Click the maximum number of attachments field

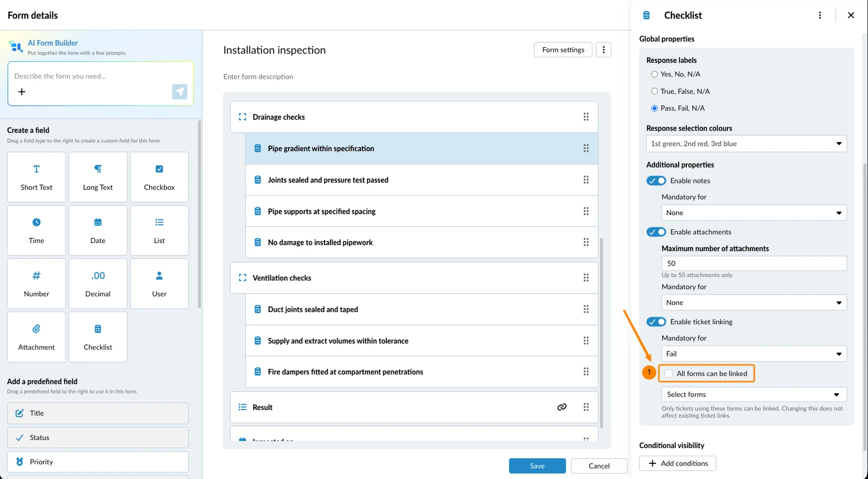tap(754, 263)
